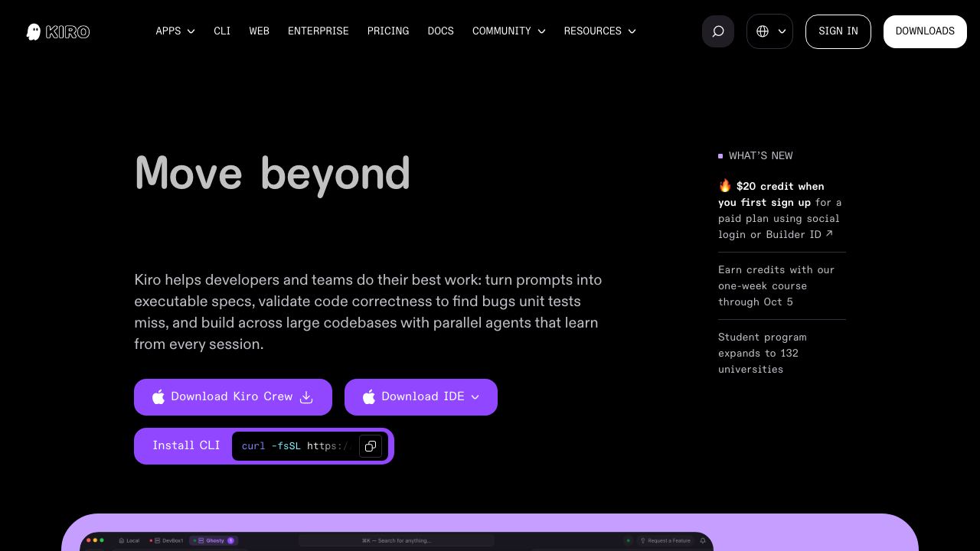Open the language selector globe
The image size is (980, 551).
coord(769,31)
